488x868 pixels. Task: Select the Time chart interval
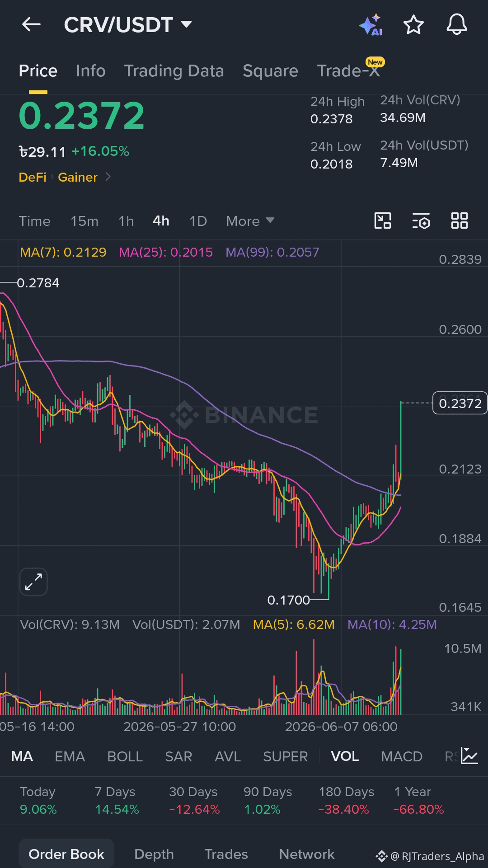point(34,221)
